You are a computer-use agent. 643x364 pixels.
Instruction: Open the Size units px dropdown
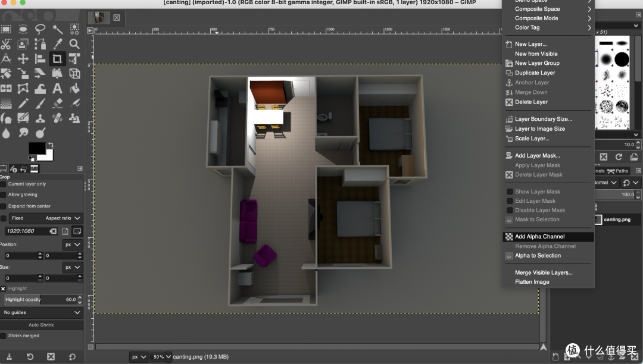pyautogui.click(x=73, y=268)
